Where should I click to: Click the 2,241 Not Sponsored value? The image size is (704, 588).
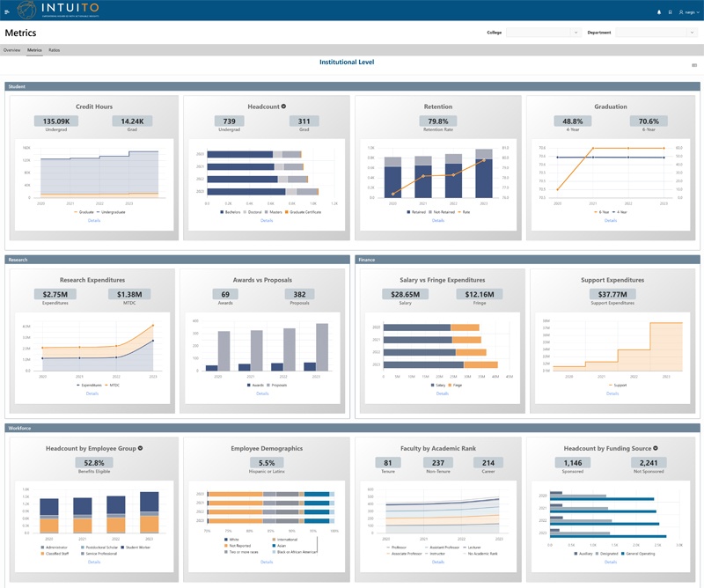point(649,463)
